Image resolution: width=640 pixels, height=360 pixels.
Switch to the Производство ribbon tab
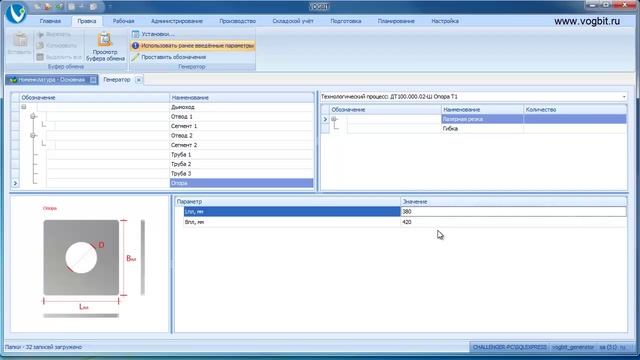[238, 21]
